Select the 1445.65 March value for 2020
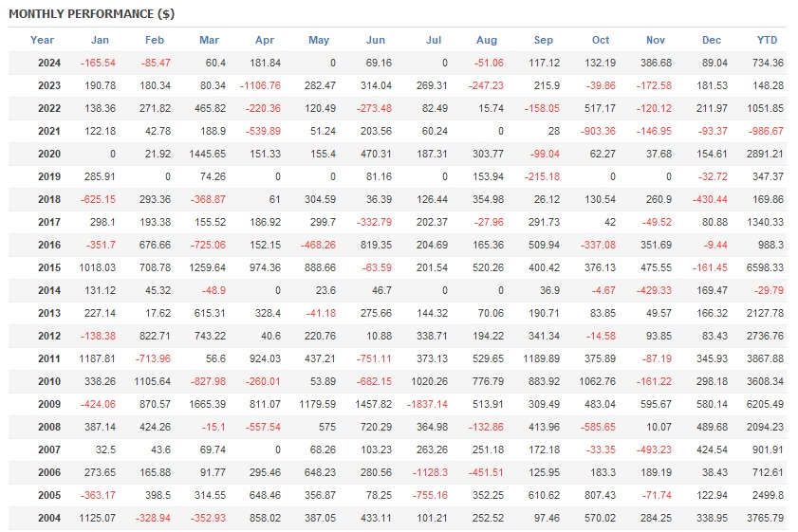 coord(204,154)
